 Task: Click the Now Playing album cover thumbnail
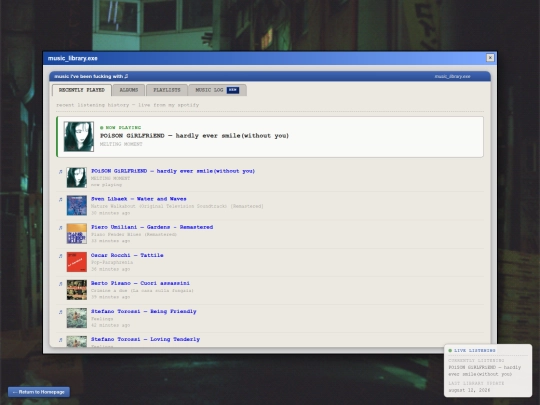pos(79,137)
